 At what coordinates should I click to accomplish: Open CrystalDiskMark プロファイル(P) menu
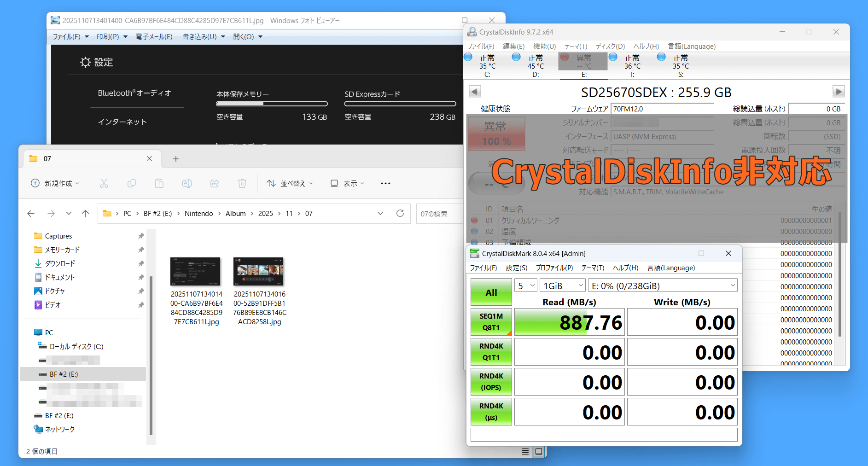pos(554,268)
